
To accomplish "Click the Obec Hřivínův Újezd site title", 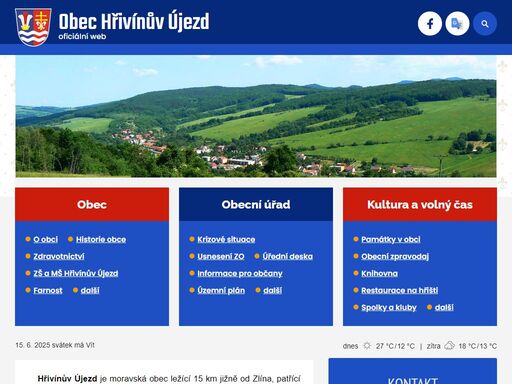I will pyautogui.click(x=134, y=21).
